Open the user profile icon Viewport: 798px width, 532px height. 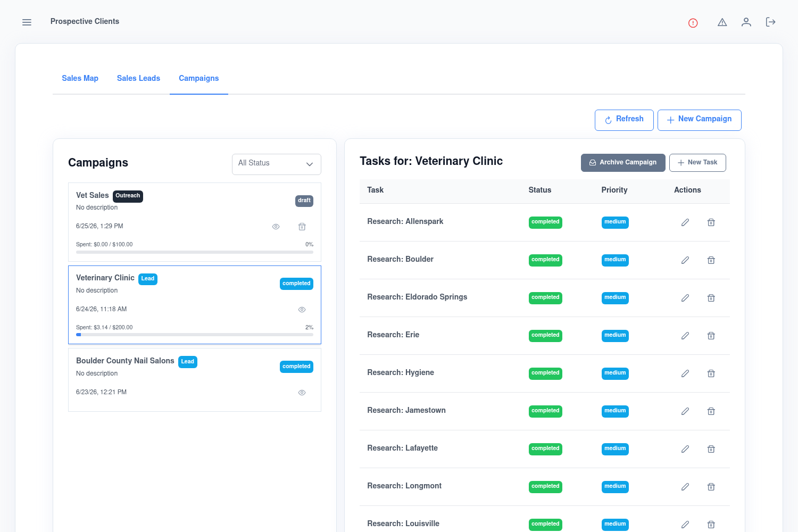tap(746, 22)
